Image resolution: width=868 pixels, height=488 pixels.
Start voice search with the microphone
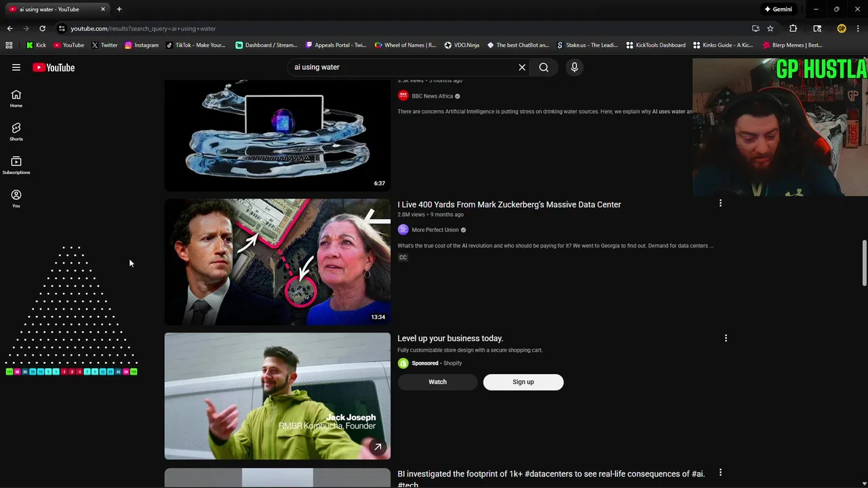(x=574, y=67)
